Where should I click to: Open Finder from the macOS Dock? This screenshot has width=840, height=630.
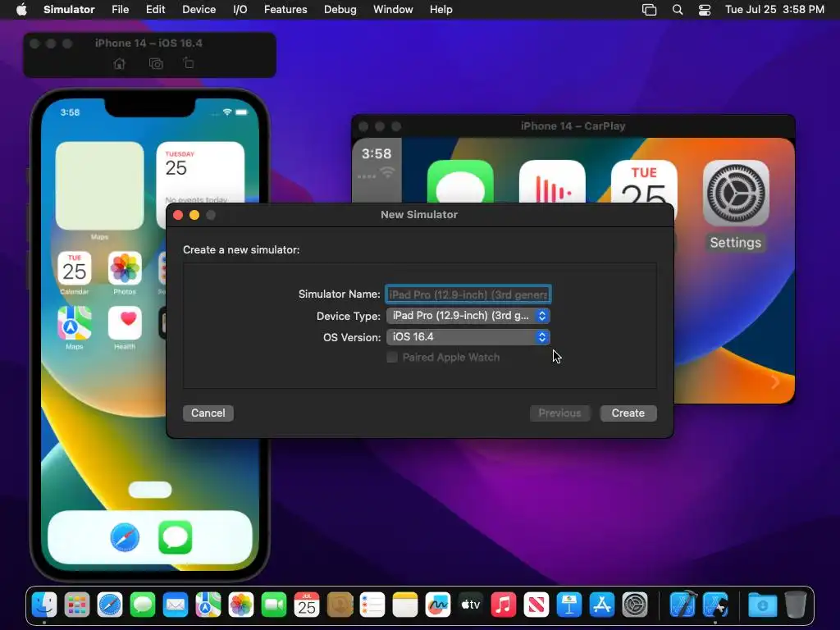[x=44, y=605]
